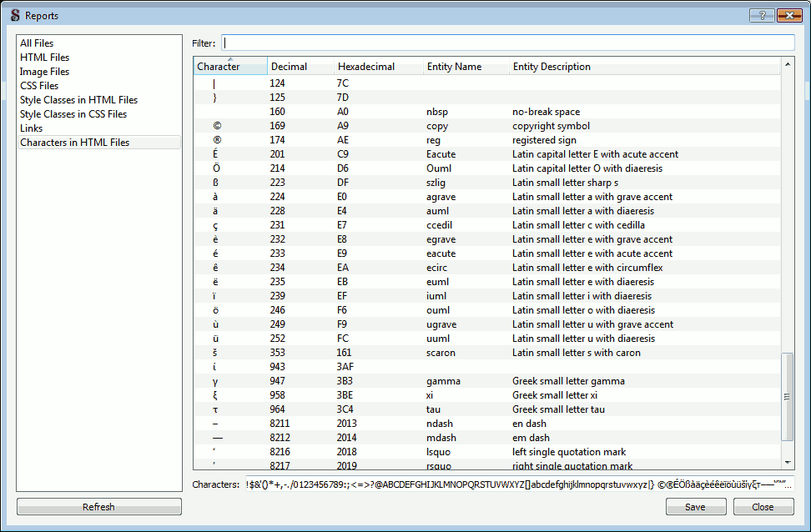This screenshot has width=811, height=532.
Task: Select the Links report
Action: tap(31, 128)
